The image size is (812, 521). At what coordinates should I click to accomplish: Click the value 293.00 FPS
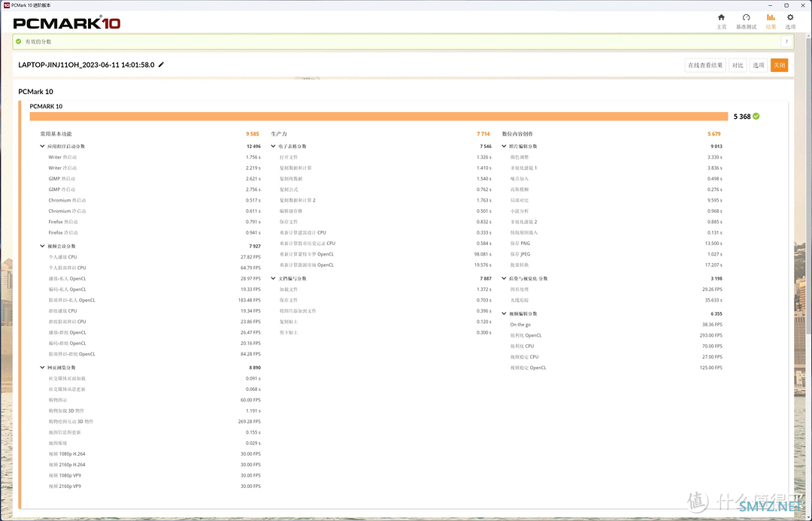711,335
